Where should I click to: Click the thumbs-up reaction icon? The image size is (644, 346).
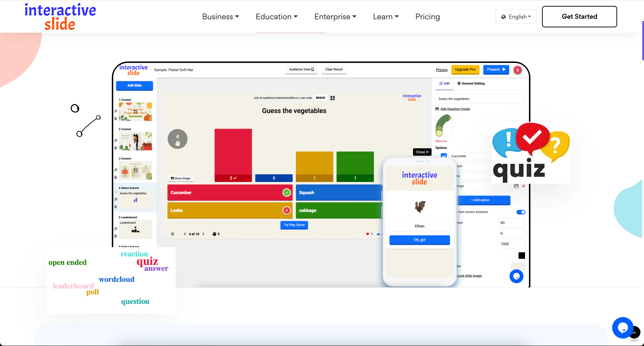378,234
